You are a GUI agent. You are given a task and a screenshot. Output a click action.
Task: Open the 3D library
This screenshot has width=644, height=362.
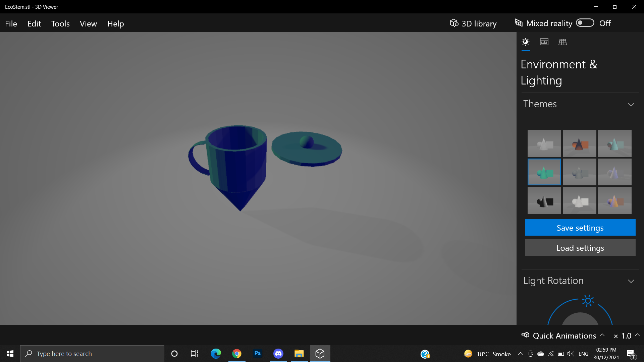(473, 23)
